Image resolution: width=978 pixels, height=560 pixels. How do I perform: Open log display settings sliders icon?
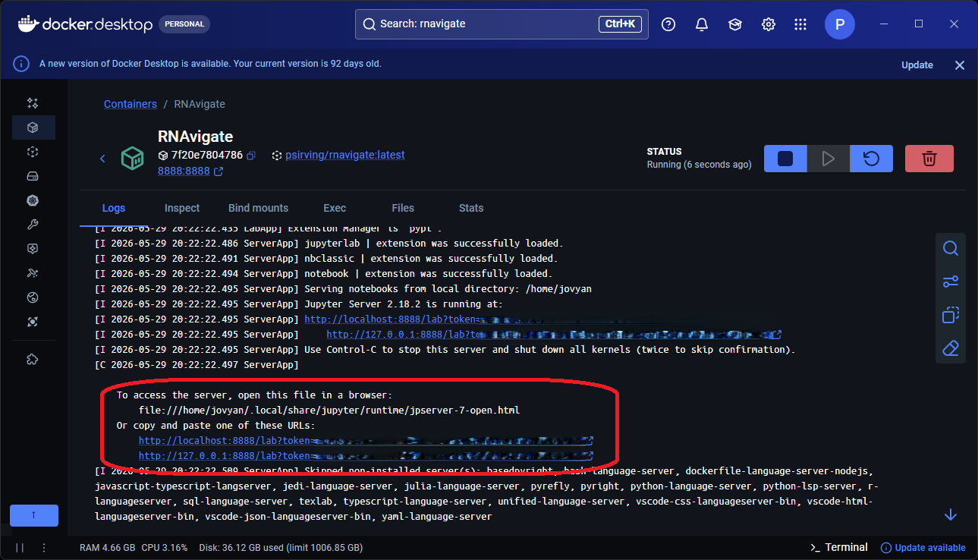951,282
